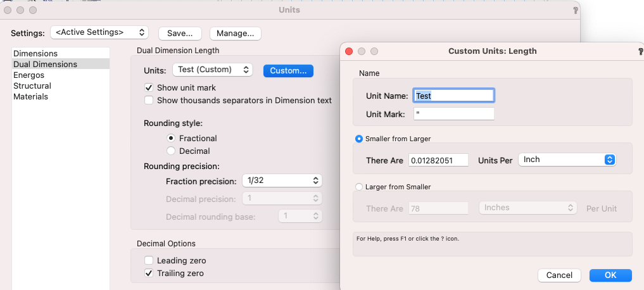
Task: Select the Fractional rounding style
Action: tap(171, 138)
